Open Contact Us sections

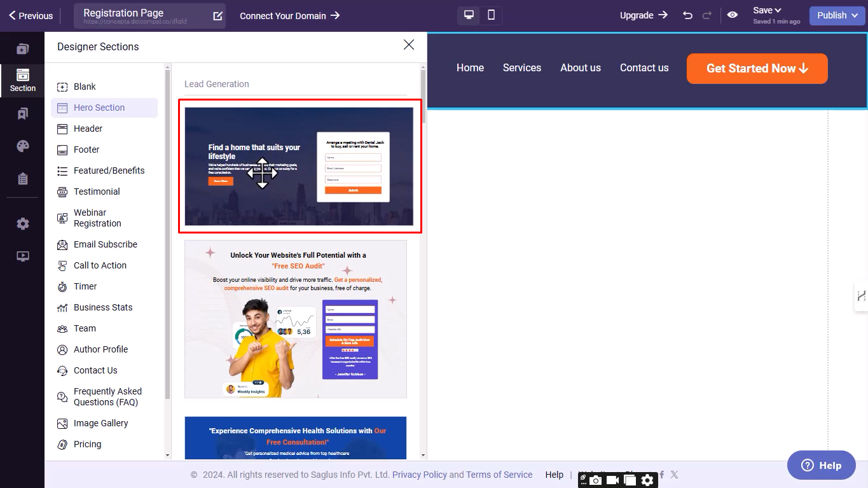[x=104, y=370]
